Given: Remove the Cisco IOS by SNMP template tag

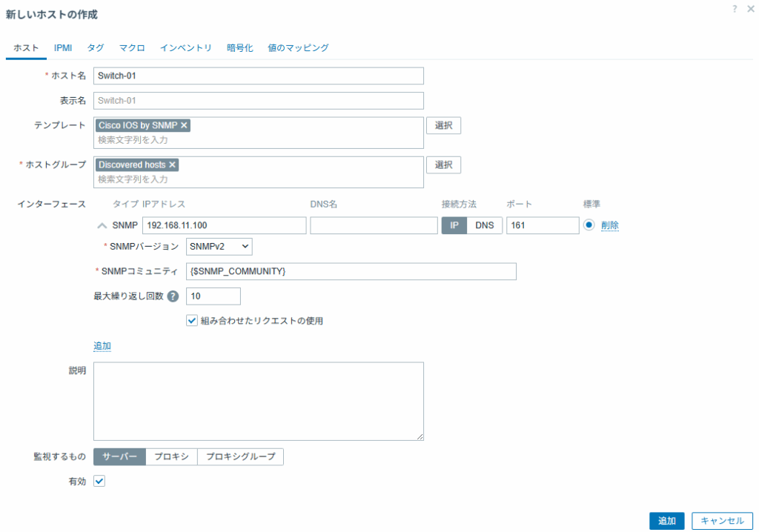Looking at the screenshot, I should 184,125.
